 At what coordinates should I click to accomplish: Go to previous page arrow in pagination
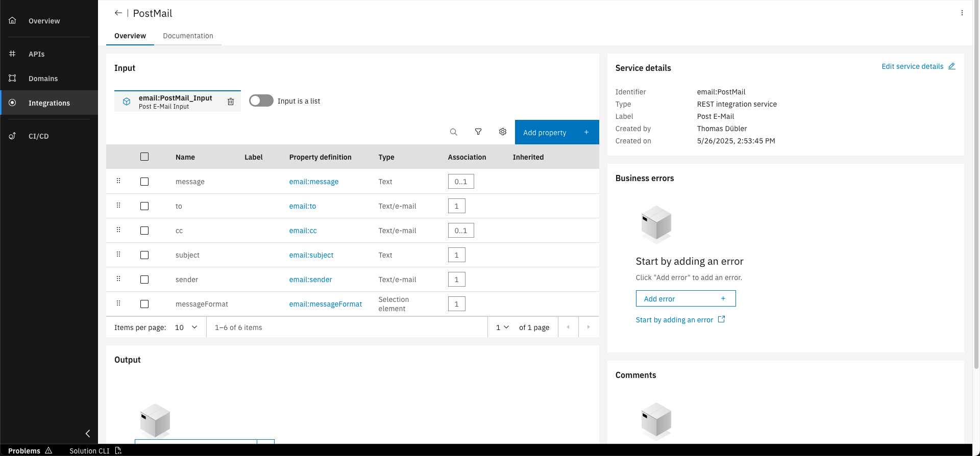click(x=568, y=327)
